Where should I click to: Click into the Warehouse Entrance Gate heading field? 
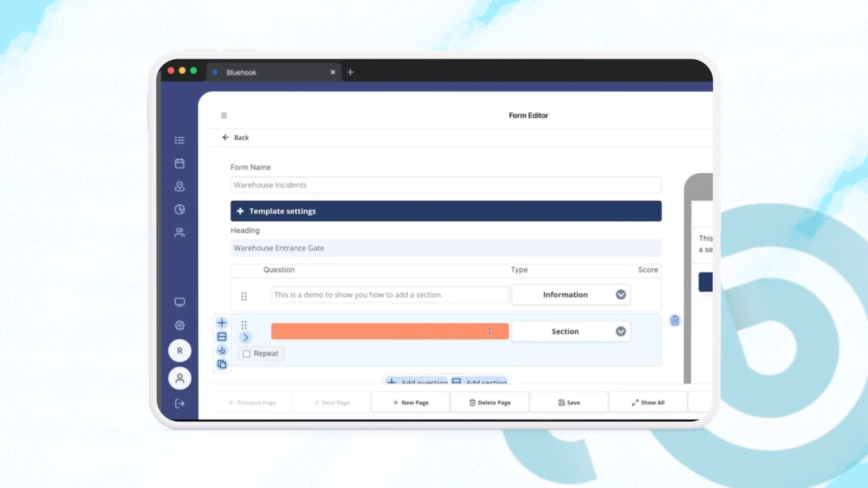point(446,248)
